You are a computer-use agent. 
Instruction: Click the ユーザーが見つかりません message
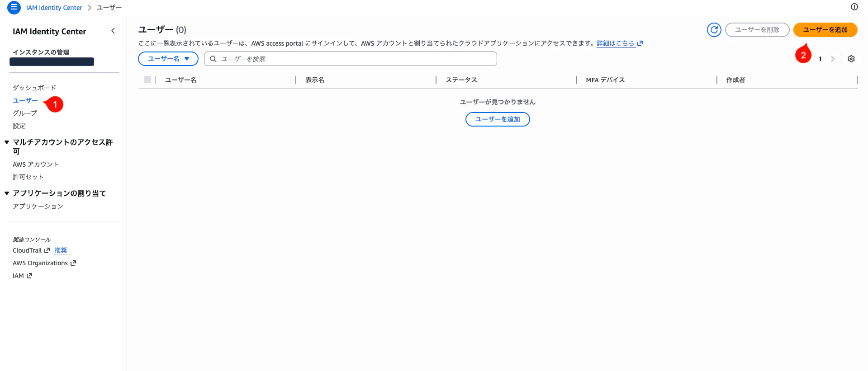[x=498, y=102]
